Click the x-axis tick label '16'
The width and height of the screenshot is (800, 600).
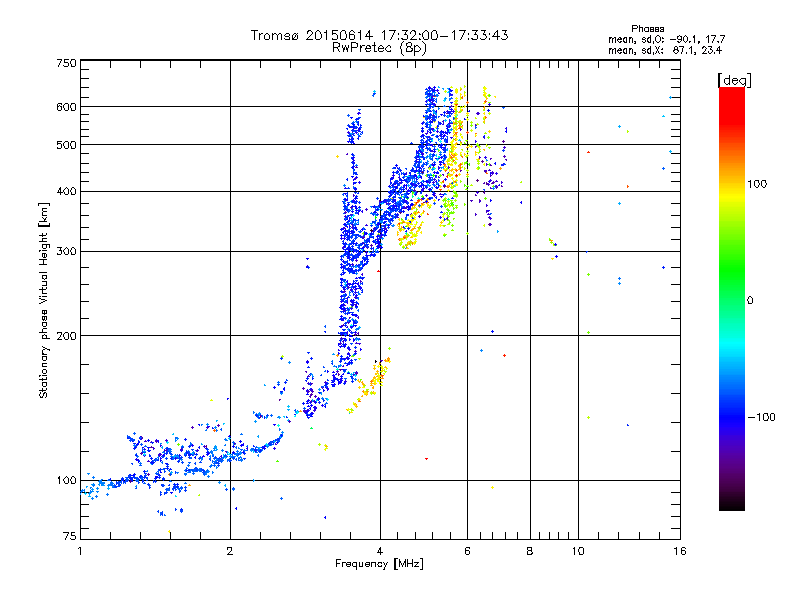click(680, 551)
